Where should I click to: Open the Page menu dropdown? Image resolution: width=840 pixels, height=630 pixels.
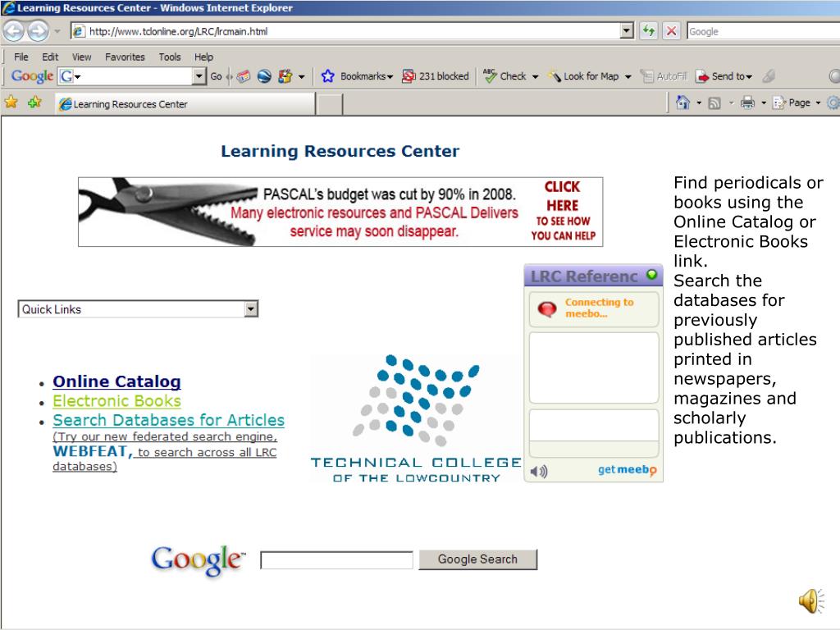coord(797,103)
